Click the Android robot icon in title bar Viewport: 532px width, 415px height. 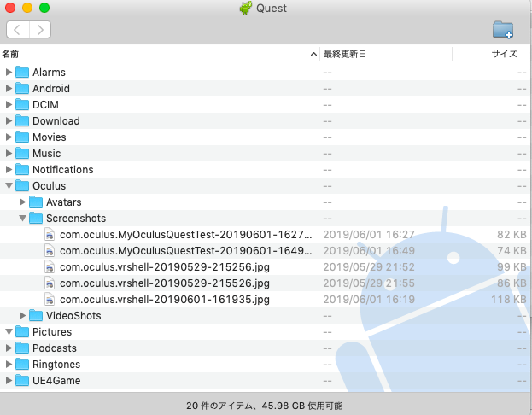pyautogui.click(x=246, y=8)
